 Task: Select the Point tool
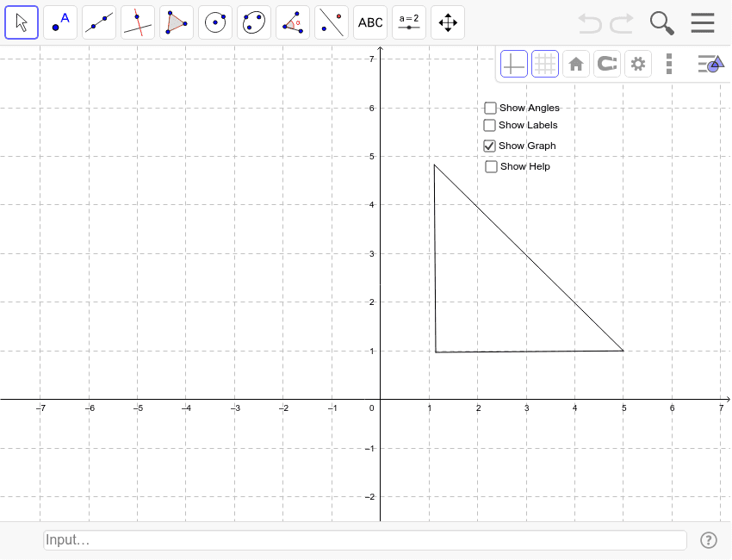click(x=60, y=22)
